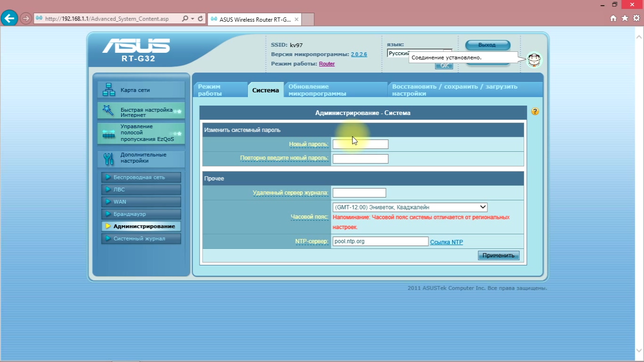Click the EzQoS bandwidth icon
The width and height of the screenshot is (644, 362).
(x=109, y=134)
